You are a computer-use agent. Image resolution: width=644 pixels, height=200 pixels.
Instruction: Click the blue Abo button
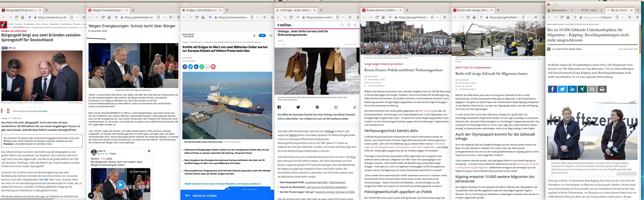(x=262, y=36)
